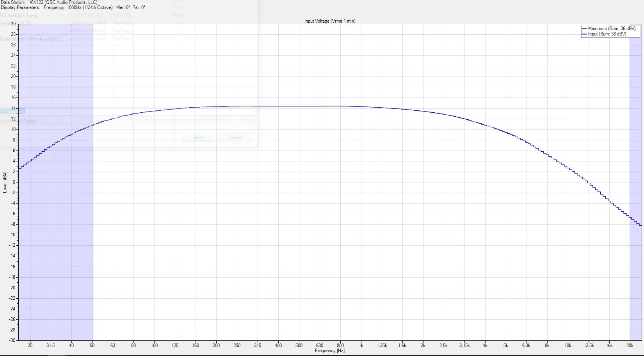The height and width of the screenshot is (356, 644).
Task: Click the 16k tick label on frequency axis
Action: coord(609,345)
